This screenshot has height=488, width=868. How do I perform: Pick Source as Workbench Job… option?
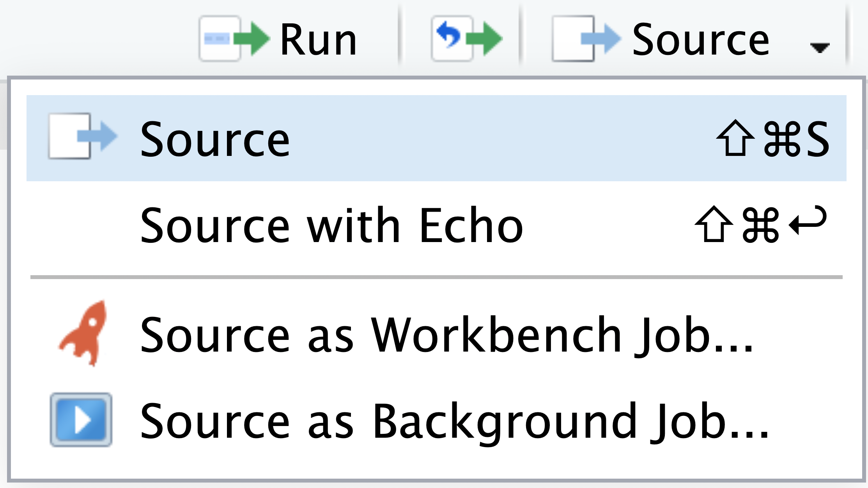coord(446,335)
